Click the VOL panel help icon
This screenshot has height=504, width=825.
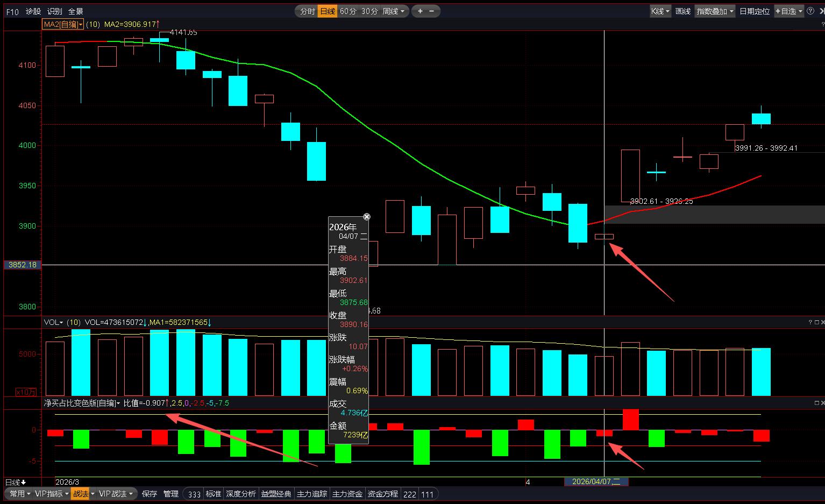(x=810, y=322)
